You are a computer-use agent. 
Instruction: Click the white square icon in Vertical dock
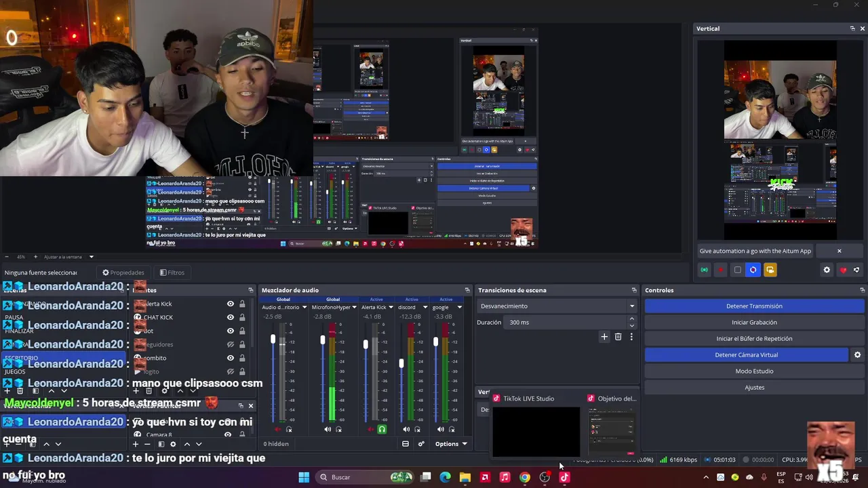pos(738,270)
